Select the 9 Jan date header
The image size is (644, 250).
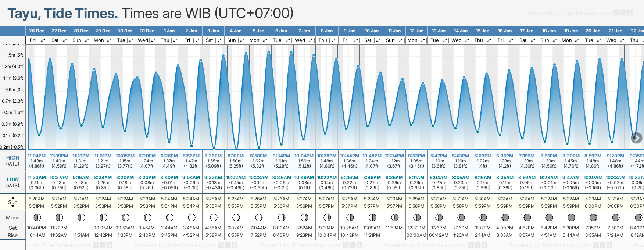pyautogui.click(x=350, y=31)
